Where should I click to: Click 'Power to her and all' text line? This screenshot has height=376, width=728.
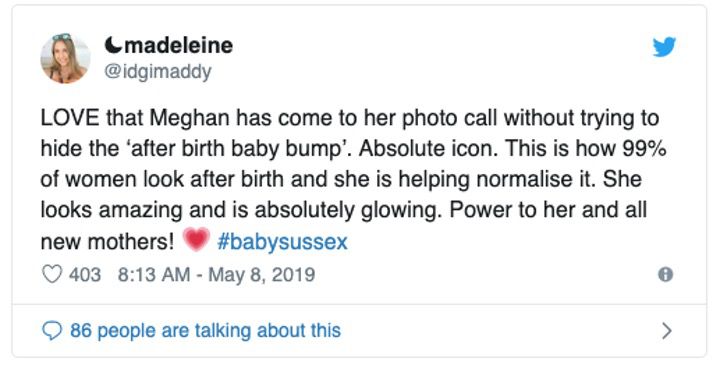coord(548,211)
